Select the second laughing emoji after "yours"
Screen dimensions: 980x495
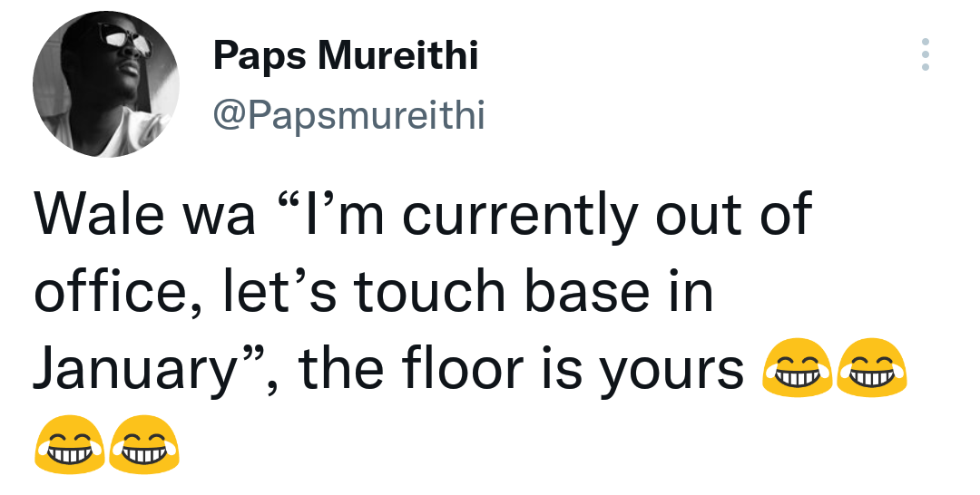coord(871,368)
